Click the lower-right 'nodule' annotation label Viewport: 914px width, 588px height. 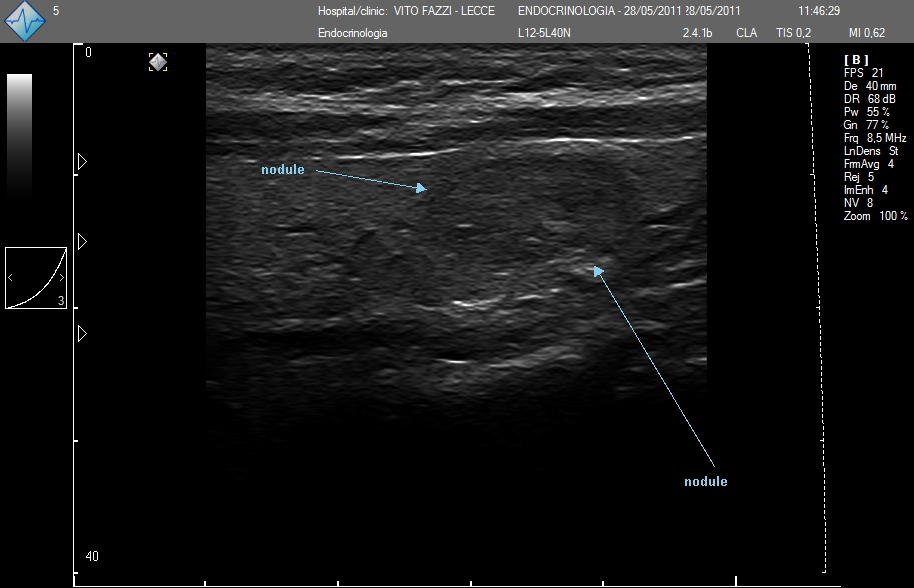coord(705,481)
